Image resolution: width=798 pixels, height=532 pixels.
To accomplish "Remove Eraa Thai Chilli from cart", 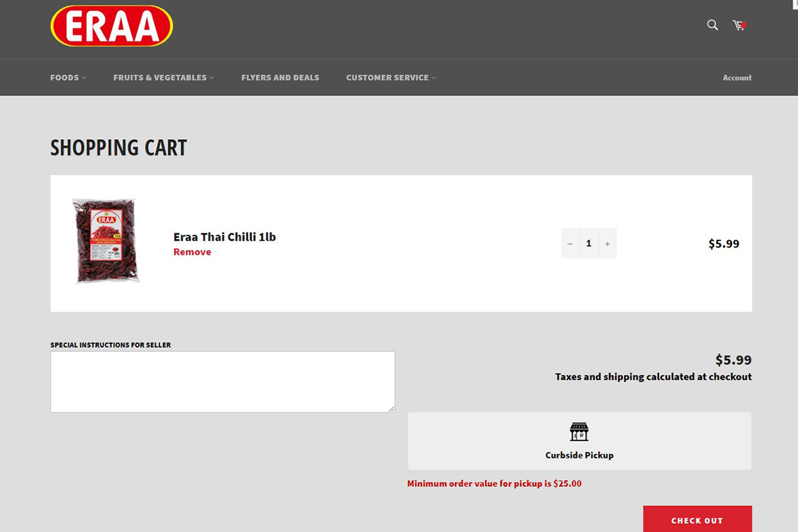I will [x=192, y=252].
